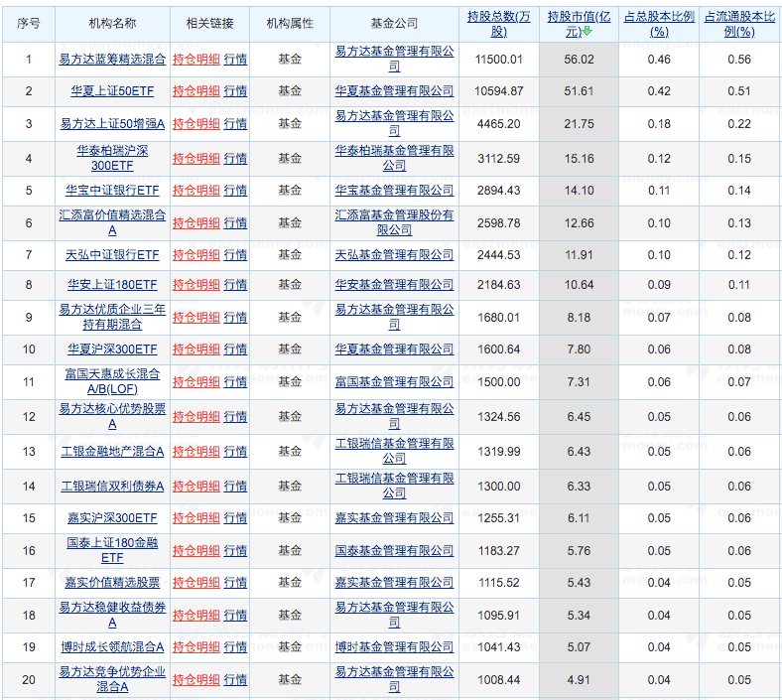Open 华夏基金管理有限公司 in row 2
Image resolution: width=782 pixels, height=700 pixels.
point(394,91)
